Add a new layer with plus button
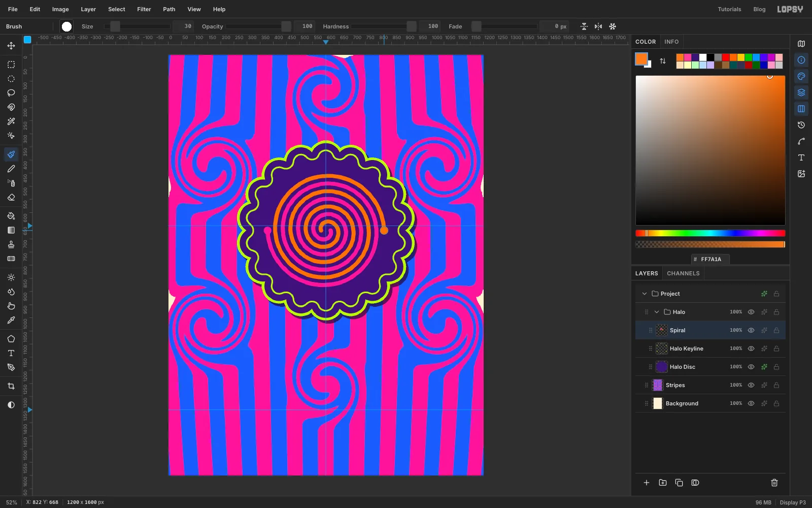This screenshot has height=508, width=812. [647, 483]
